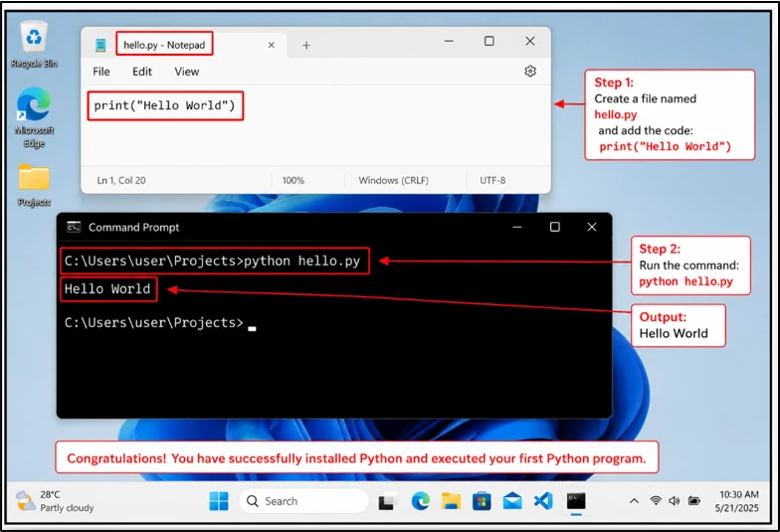
Task: Open Notepad settings gear icon
Action: [530, 72]
